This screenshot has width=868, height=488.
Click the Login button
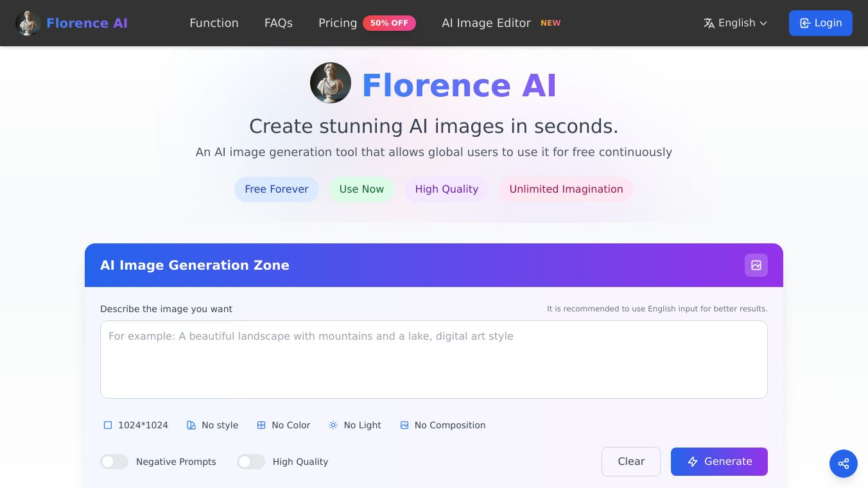820,23
